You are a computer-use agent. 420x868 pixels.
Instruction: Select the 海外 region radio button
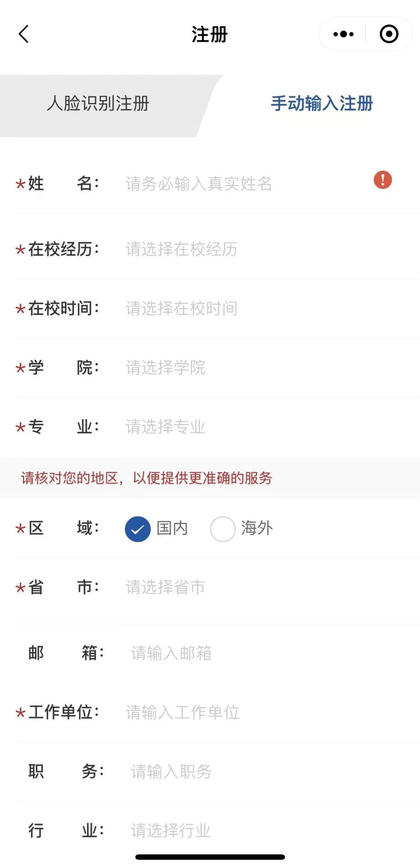click(x=223, y=529)
